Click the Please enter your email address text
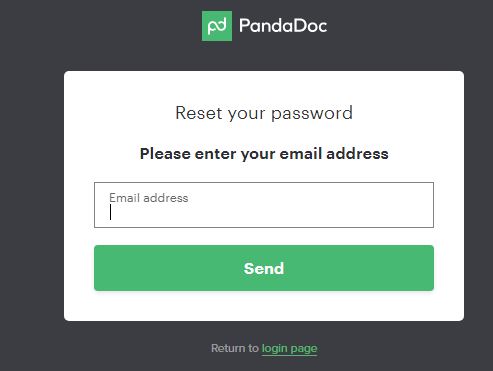 pos(264,154)
